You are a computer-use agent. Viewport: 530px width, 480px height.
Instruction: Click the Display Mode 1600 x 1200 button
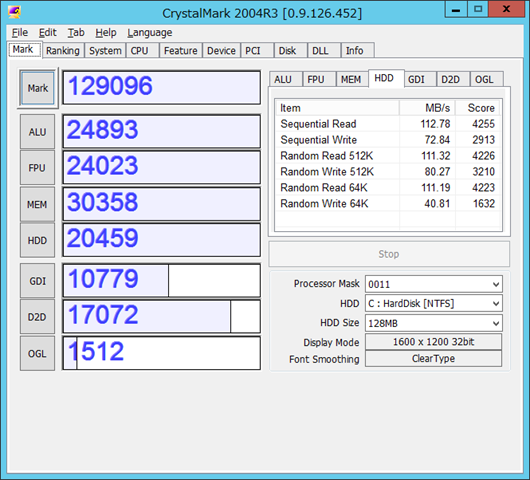[x=433, y=342]
